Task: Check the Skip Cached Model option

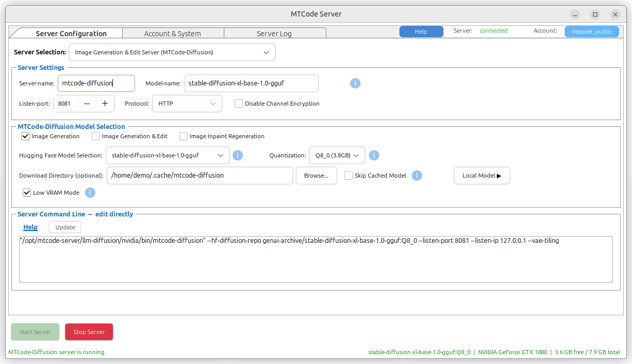Action: (x=349, y=176)
